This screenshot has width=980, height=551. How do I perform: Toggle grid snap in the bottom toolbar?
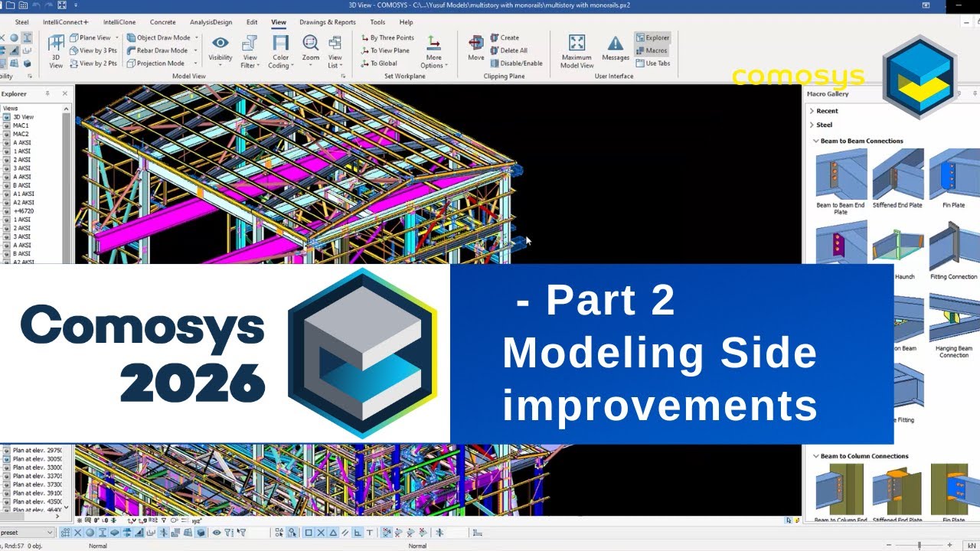[66, 533]
